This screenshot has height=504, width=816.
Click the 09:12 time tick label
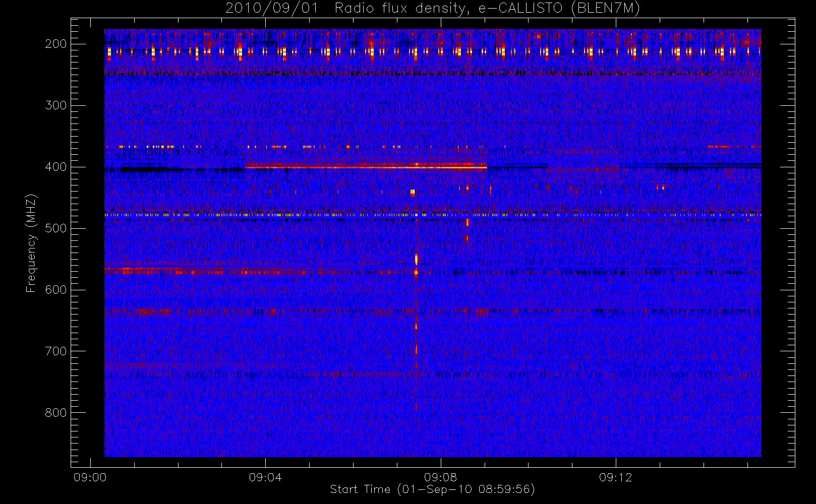click(x=616, y=477)
